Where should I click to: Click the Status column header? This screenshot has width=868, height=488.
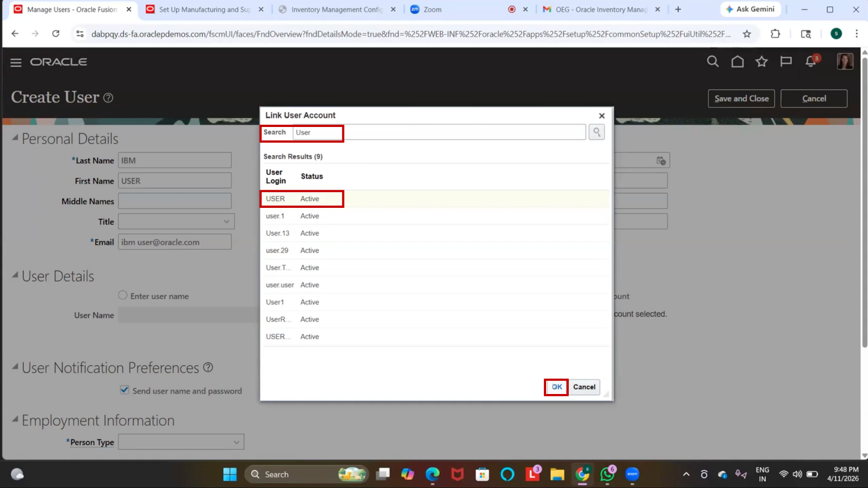pyautogui.click(x=312, y=177)
